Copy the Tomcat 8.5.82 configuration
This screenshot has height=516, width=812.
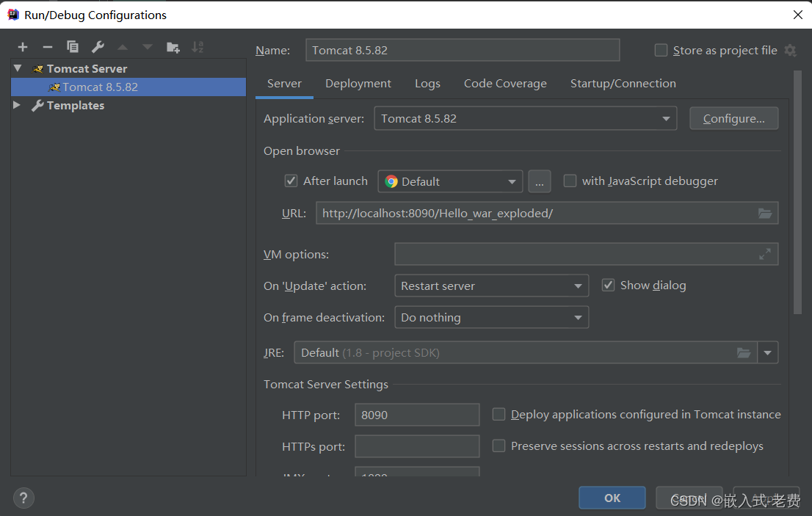coord(72,46)
